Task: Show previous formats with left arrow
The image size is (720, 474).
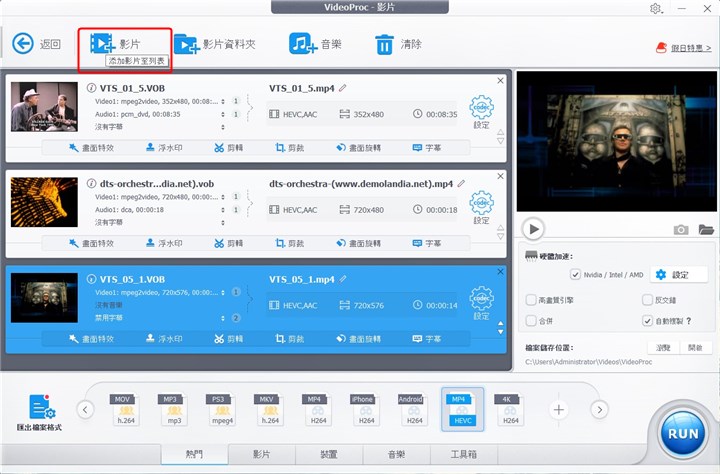Action: click(85, 409)
